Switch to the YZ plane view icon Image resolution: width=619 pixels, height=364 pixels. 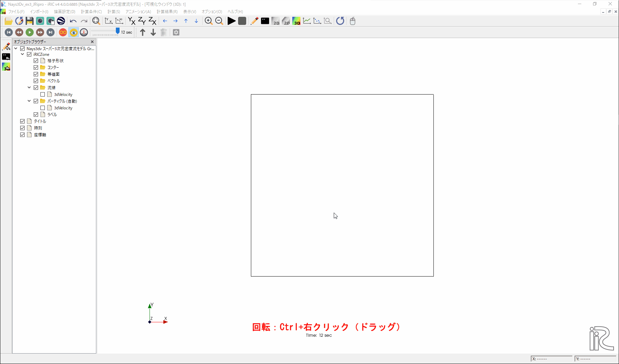pos(142,21)
